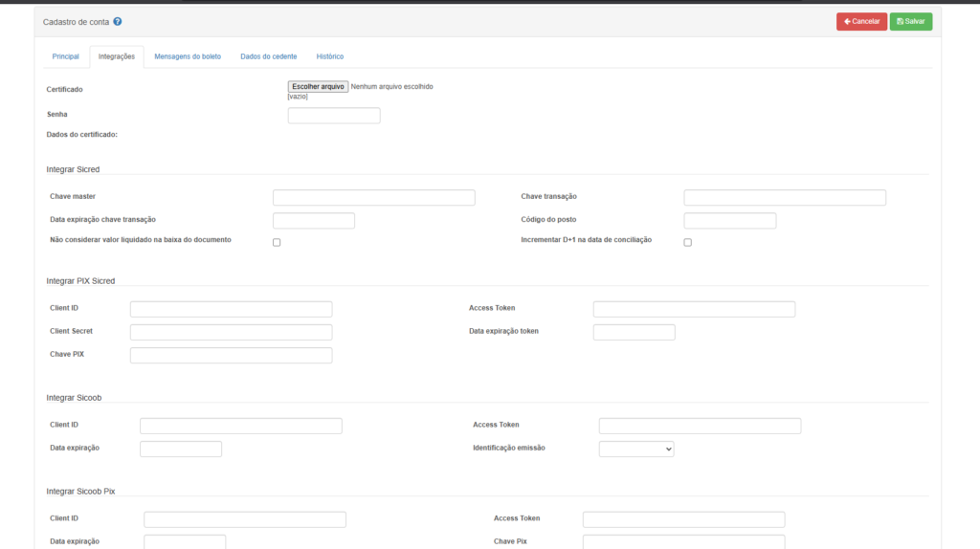Select the Data expiração chave transação field
This screenshot has height=549, width=980.
click(314, 221)
